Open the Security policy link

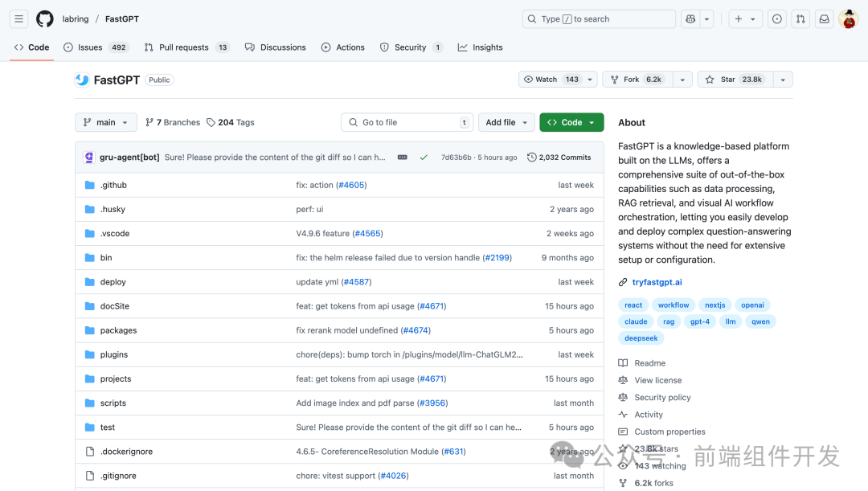pos(662,398)
